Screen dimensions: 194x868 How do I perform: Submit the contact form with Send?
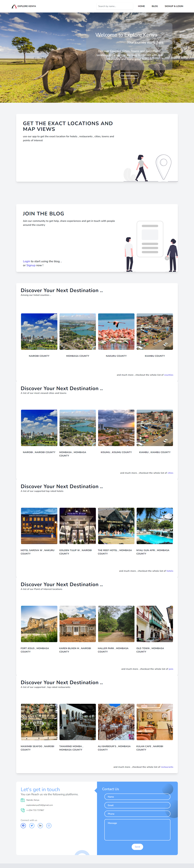click(137, 847)
